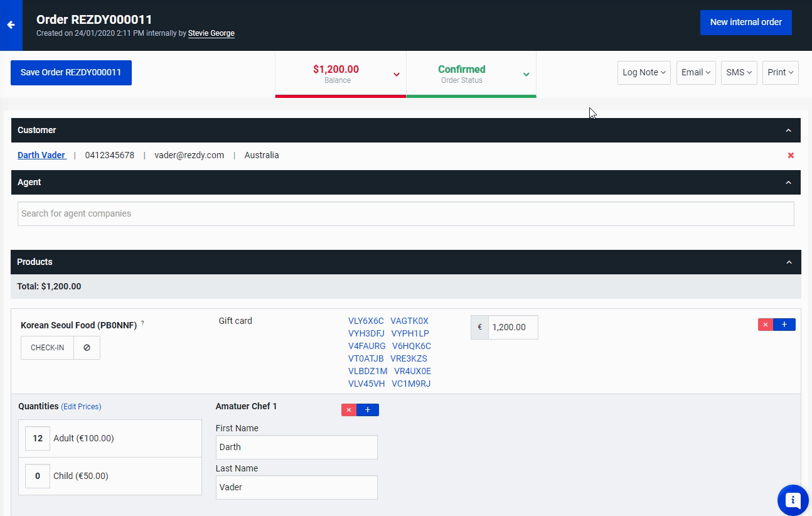Screen dimensions: 812x516
Task: Open the Print dropdown
Action: pyautogui.click(x=781, y=72)
